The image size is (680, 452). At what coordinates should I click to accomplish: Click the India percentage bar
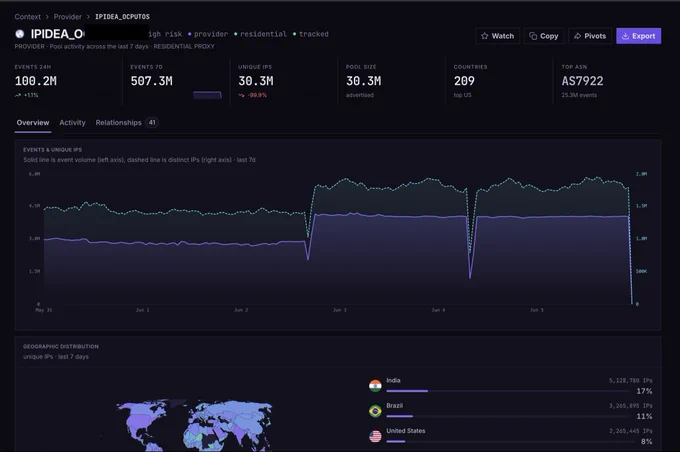[507, 391]
